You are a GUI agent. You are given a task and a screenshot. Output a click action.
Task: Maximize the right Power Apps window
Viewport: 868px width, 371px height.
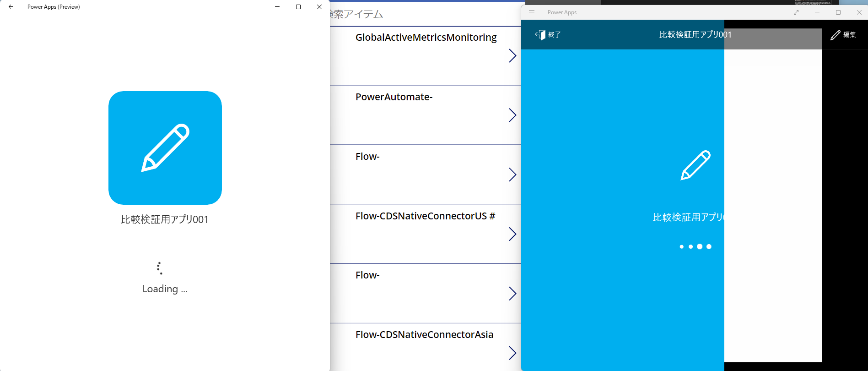838,12
